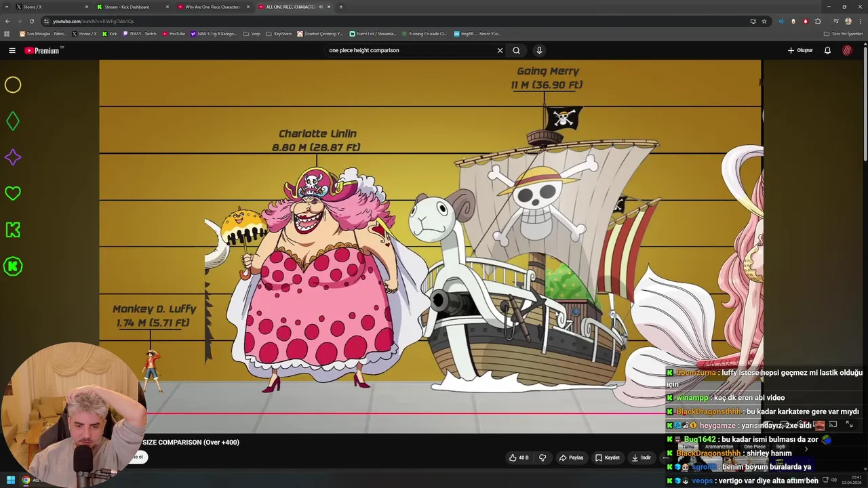Expand the Vorp bookmark folder

click(x=252, y=33)
